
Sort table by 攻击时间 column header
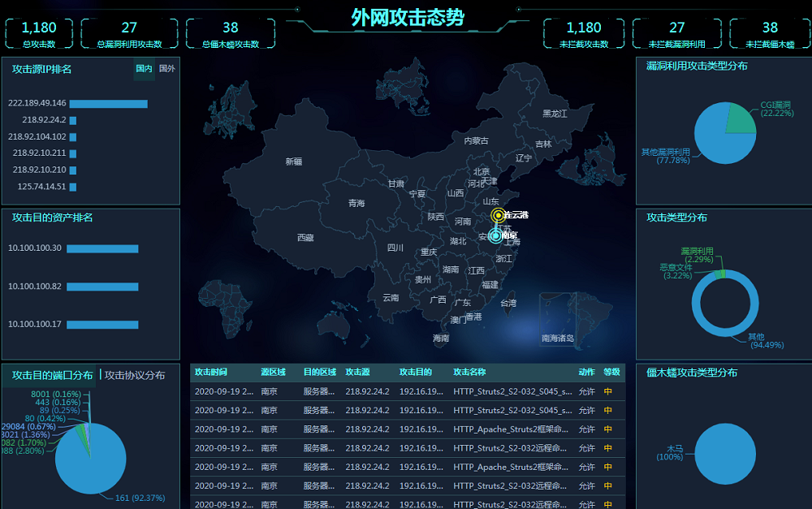[211, 372]
